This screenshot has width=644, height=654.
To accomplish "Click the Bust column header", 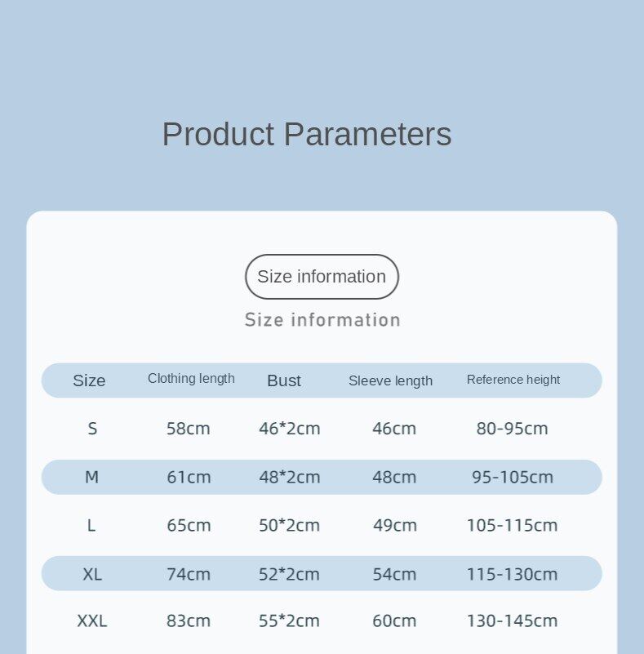I will point(284,380).
